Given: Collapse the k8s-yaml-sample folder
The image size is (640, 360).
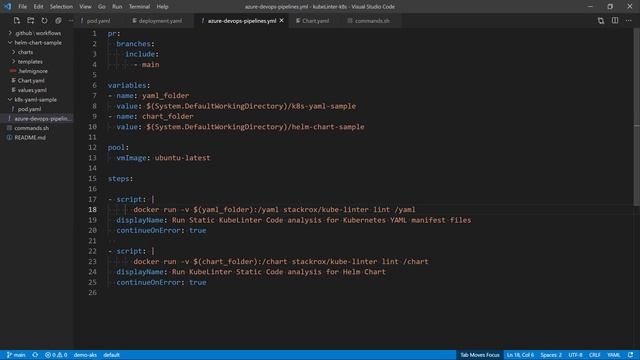Looking at the screenshot, I should pos(36,100).
